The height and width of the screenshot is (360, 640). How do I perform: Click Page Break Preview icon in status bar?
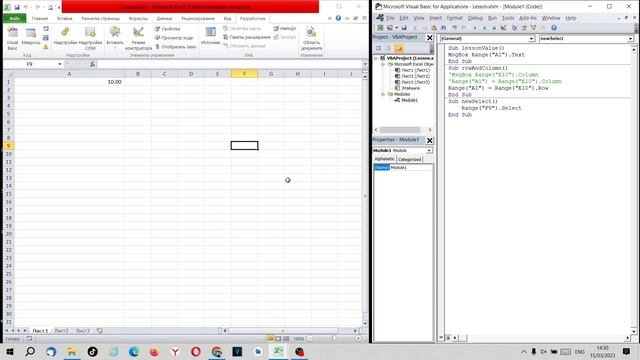coord(286,338)
